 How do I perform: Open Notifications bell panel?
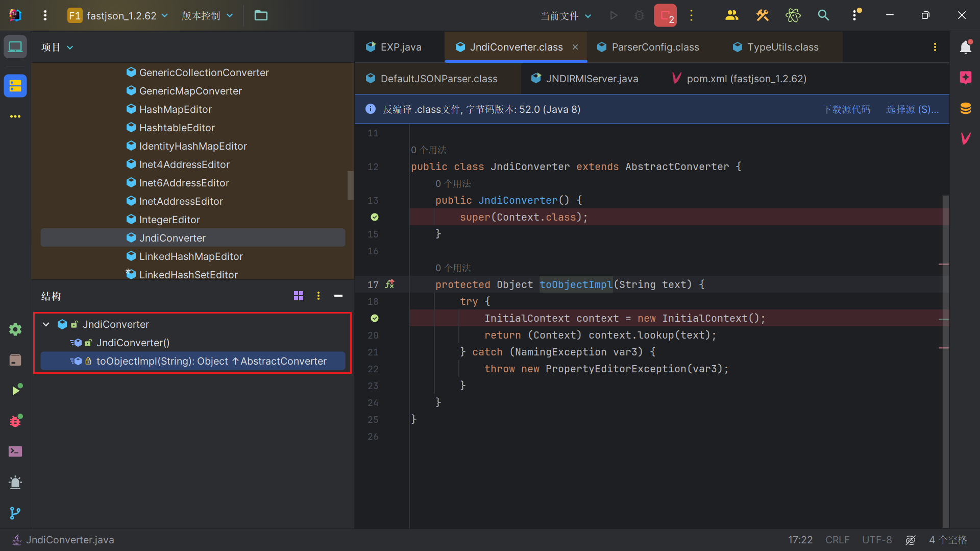point(966,47)
